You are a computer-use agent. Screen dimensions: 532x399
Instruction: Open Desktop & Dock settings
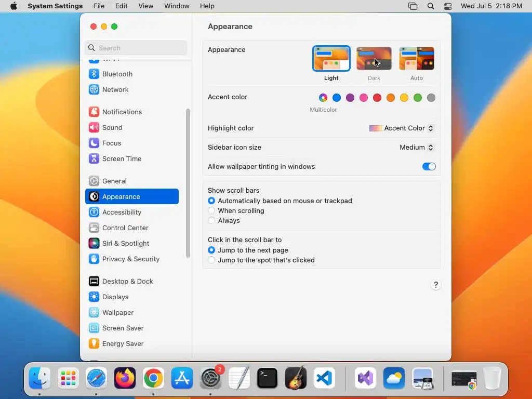(131, 282)
